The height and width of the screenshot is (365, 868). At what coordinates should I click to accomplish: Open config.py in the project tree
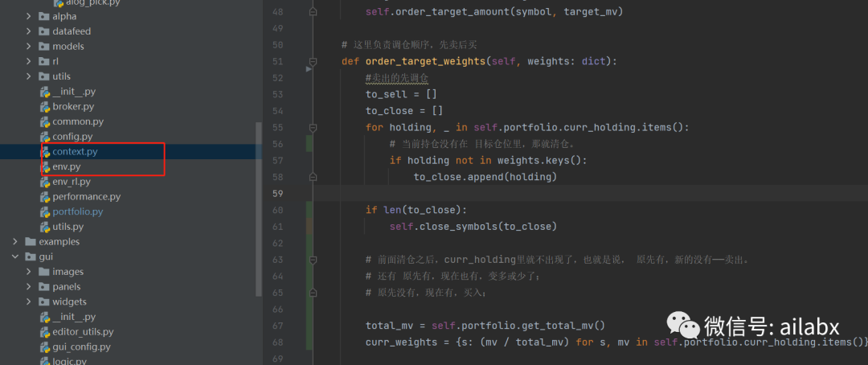(x=72, y=136)
